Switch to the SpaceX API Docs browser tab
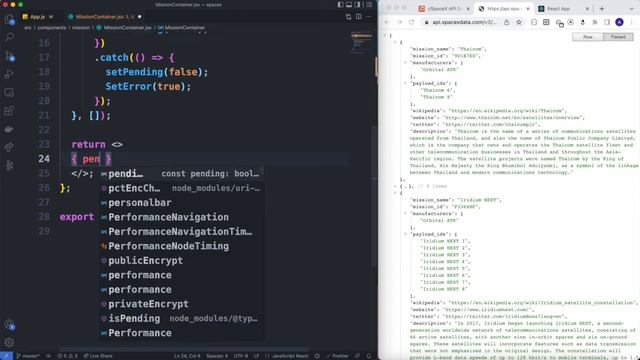The width and height of the screenshot is (640, 360). (443, 9)
